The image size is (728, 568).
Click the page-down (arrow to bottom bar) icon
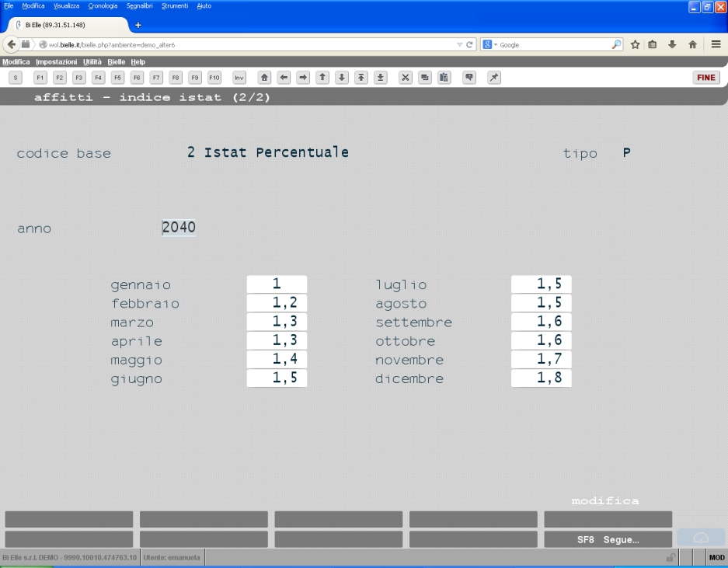tap(380, 78)
